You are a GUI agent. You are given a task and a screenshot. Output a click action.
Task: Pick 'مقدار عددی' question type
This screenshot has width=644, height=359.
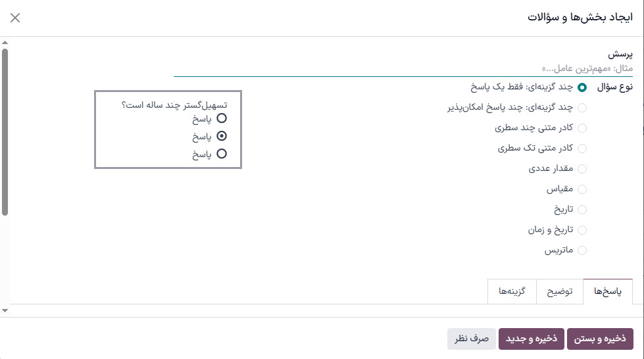pos(582,169)
